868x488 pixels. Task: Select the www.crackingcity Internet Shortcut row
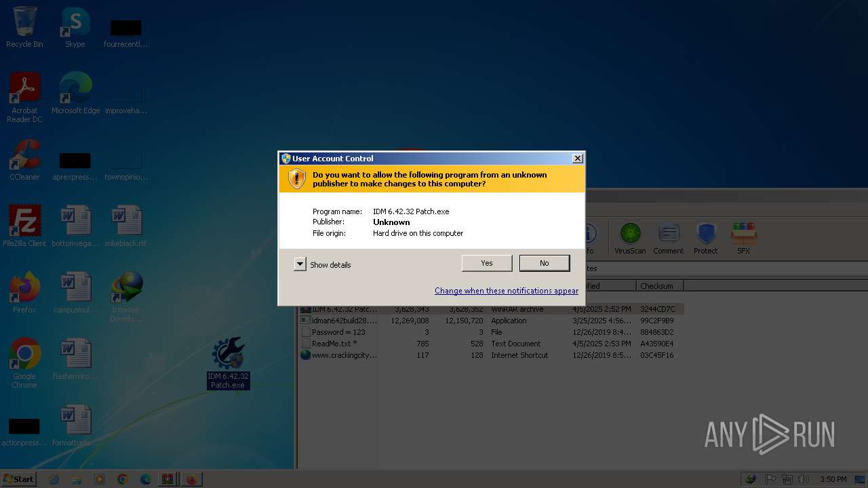click(x=492, y=355)
